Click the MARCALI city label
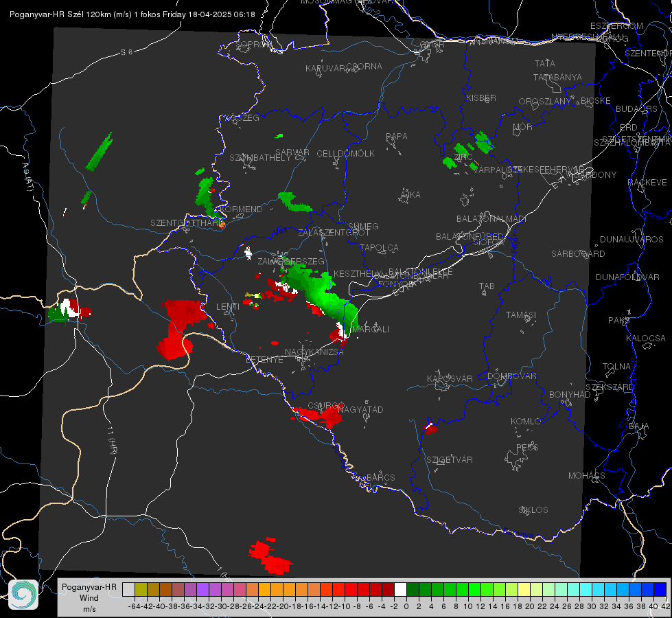The image size is (672, 618). click(x=370, y=330)
